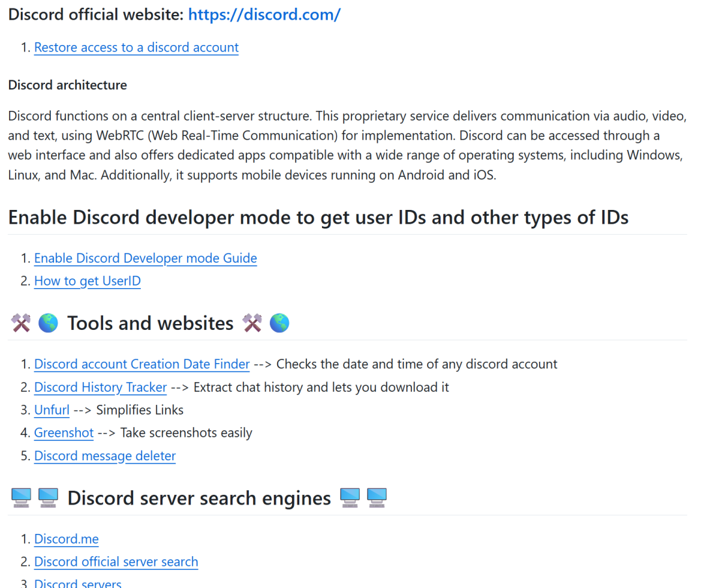Image resolution: width=704 pixels, height=588 pixels.
Task: Open Restore access to a discord account
Action: click(x=136, y=48)
